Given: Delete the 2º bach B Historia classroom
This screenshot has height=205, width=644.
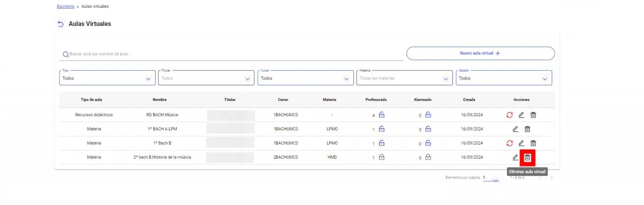Looking at the screenshot, I should coord(527,157).
